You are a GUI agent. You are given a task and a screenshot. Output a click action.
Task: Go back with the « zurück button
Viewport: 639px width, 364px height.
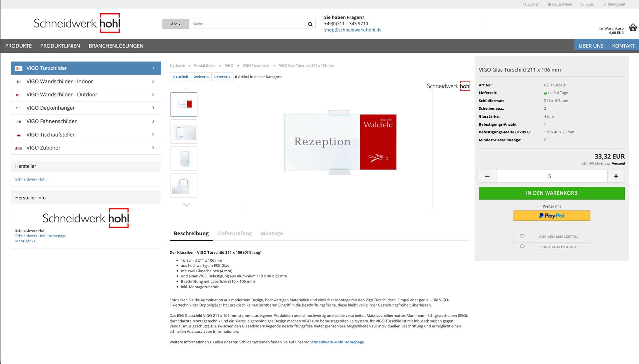click(x=180, y=77)
